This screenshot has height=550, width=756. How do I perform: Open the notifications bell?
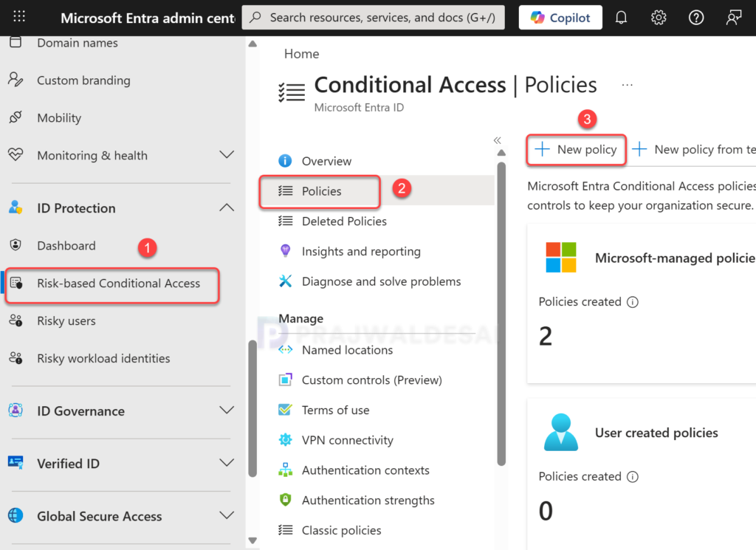621,18
